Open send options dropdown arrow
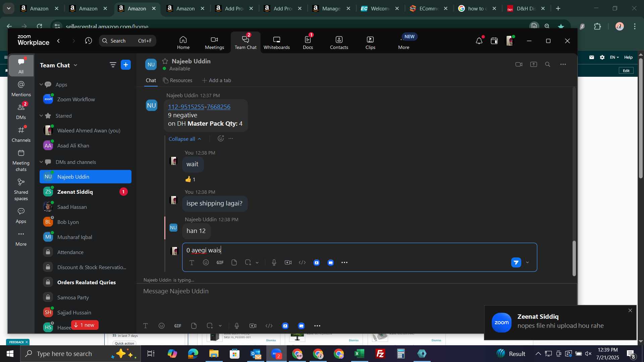This screenshot has height=362, width=644. point(528,262)
